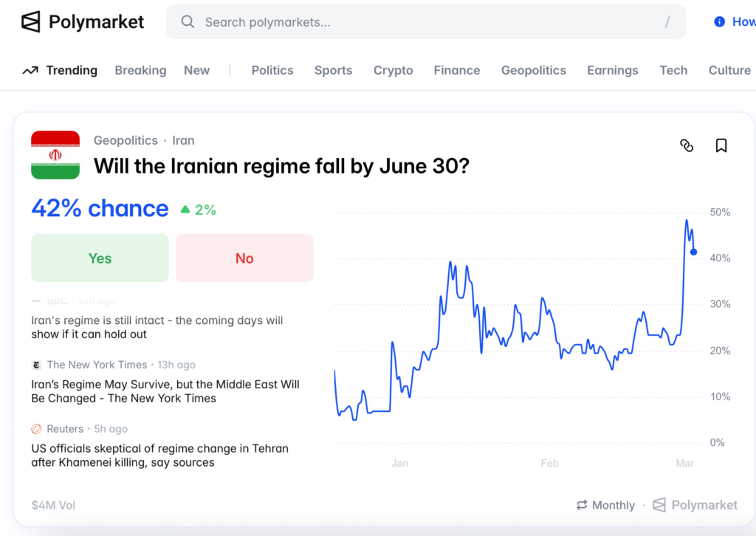
Task: Click the blue endpoint dot on chart
Action: (693, 252)
